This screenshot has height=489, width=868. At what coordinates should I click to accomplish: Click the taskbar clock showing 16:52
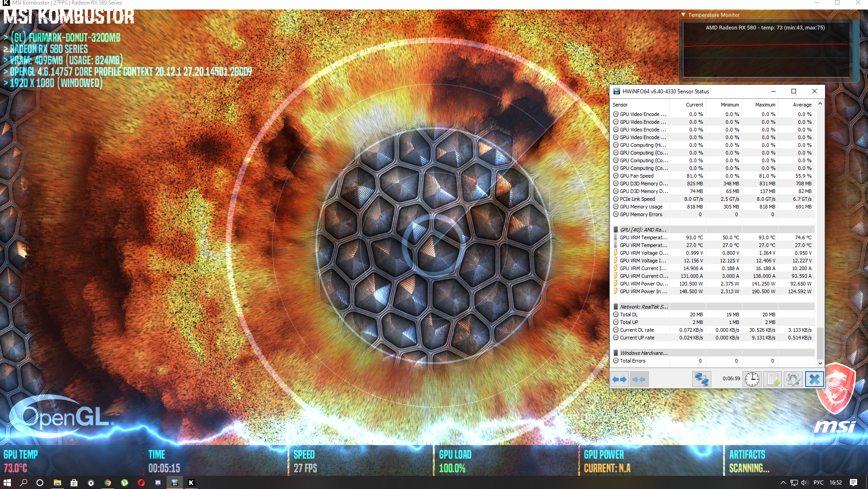(x=835, y=483)
